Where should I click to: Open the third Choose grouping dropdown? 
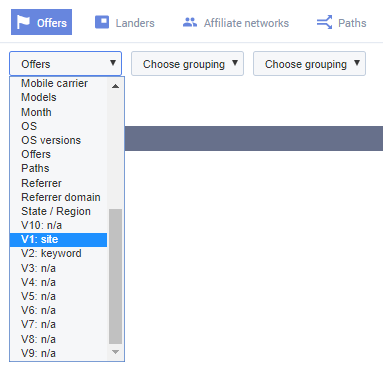click(x=309, y=63)
